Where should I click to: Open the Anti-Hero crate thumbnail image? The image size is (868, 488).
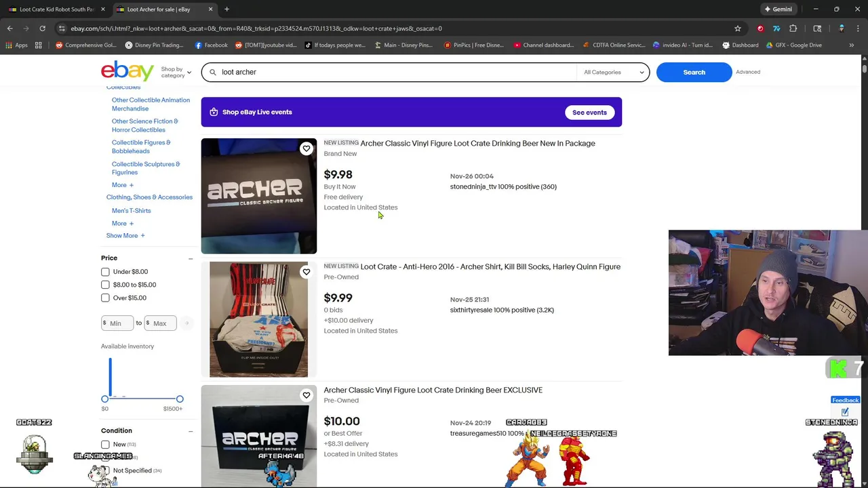(x=259, y=319)
